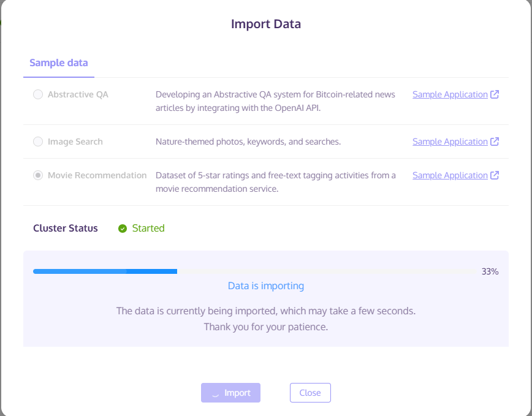Image resolution: width=532 pixels, height=416 pixels.
Task: Click the external link icon for Image Search
Action: point(495,142)
